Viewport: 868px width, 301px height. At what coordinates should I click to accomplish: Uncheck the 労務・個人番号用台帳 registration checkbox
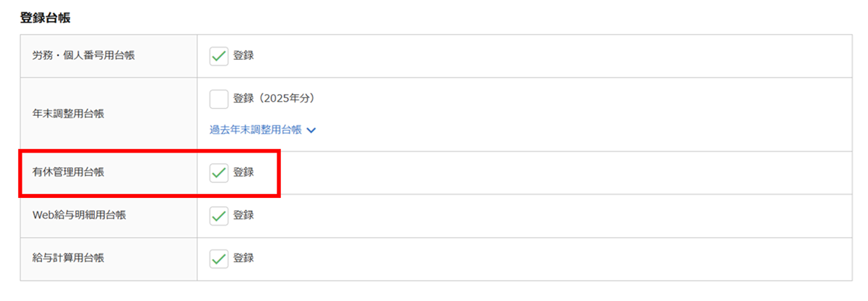point(219,56)
